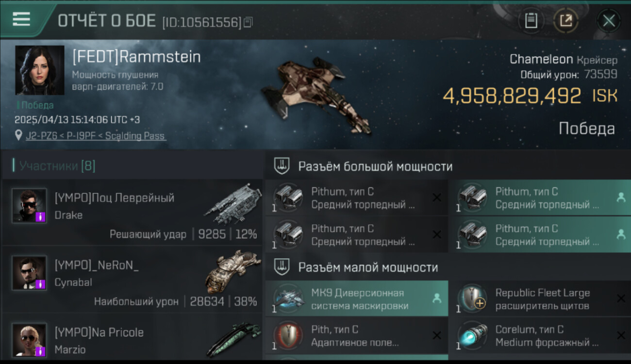Open Поц Леврейный pilot portrait
This screenshot has width=631, height=364.
click(x=29, y=206)
